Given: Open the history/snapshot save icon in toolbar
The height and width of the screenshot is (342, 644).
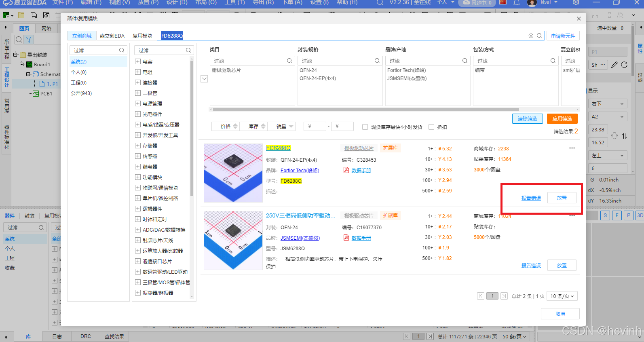Looking at the screenshot, I should coord(46,15).
